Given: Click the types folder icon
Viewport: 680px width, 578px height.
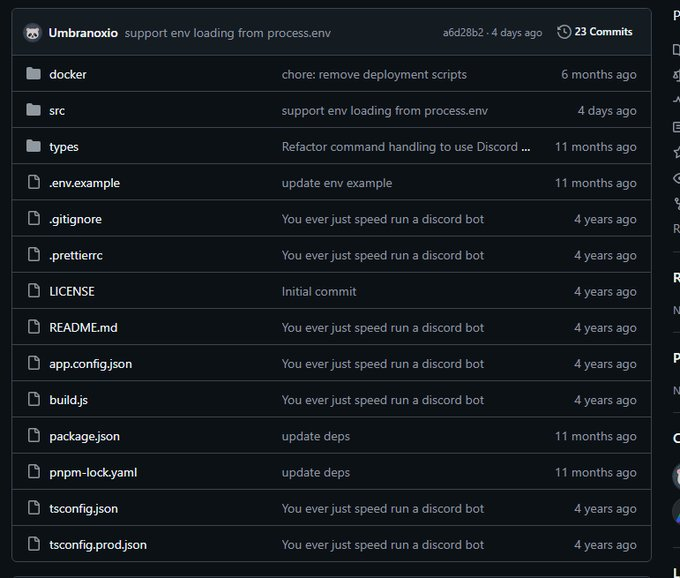Looking at the screenshot, I should tap(33, 146).
